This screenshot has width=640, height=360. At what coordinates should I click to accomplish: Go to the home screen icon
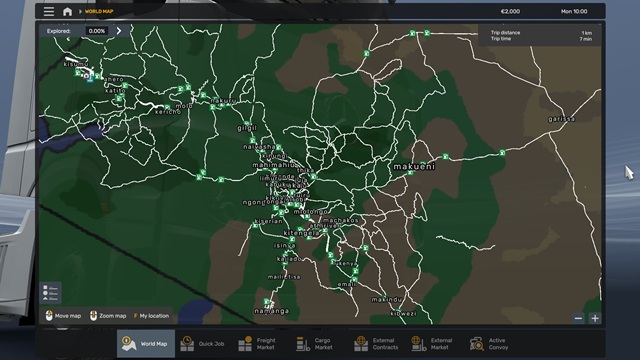(67, 11)
